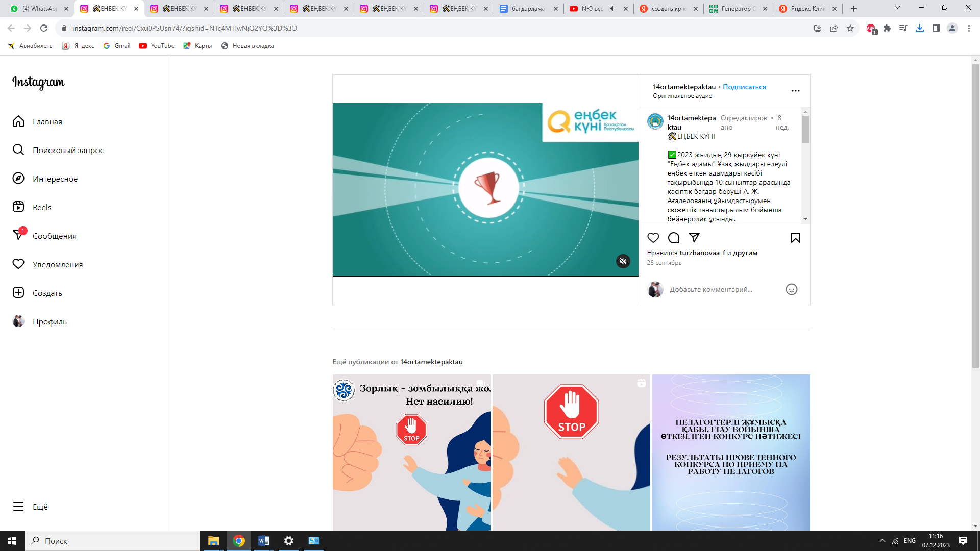Open the three-dot post options menu
Image resolution: width=980 pixels, height=551 pixels.
click(x=795, y=91)
